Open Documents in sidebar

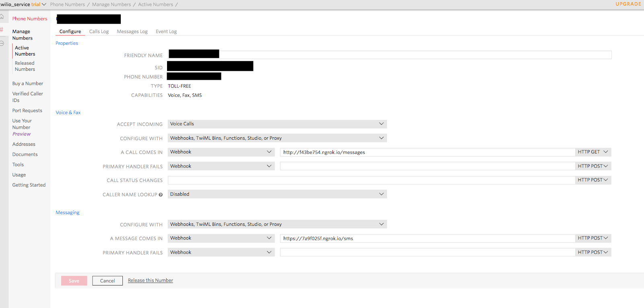click(25, 155)
